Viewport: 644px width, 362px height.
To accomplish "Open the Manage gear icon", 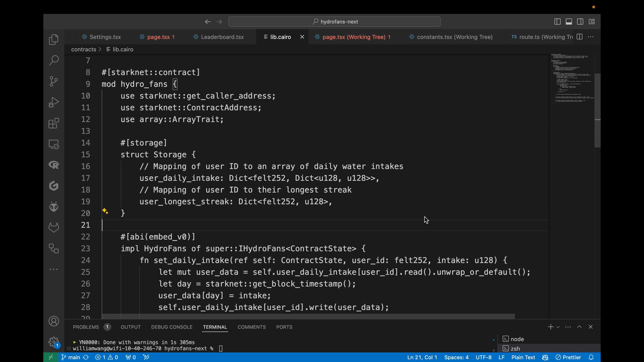I will 54,342.
